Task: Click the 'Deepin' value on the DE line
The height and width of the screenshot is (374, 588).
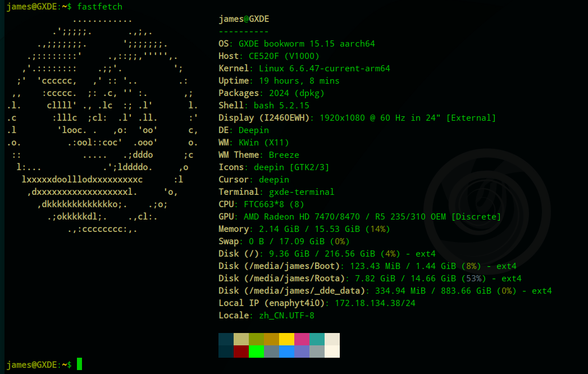Action: pos(254,130)
